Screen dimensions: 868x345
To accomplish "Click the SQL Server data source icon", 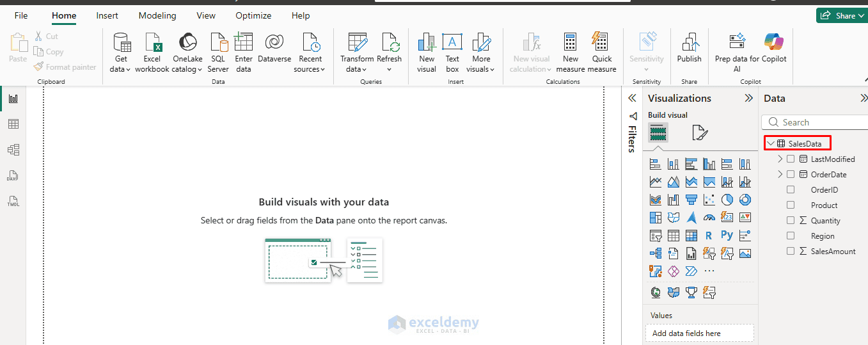I will [218, 52].
